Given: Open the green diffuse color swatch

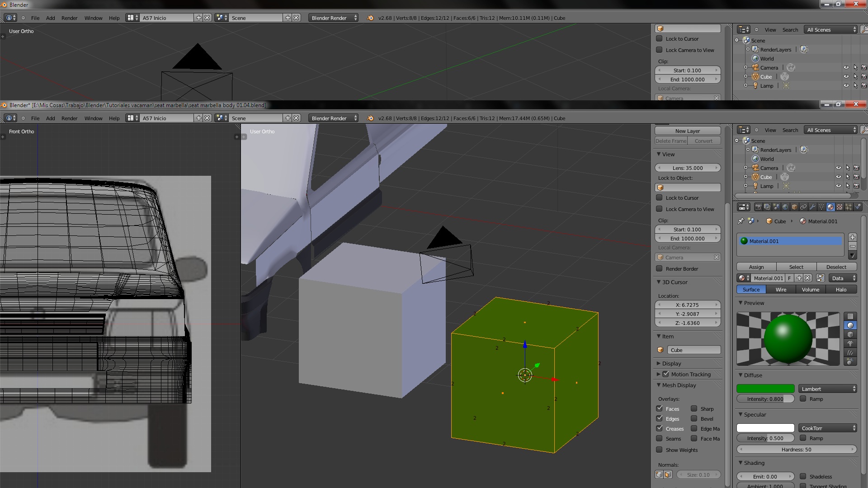Looking at the screenshot, I should point(765,389).
